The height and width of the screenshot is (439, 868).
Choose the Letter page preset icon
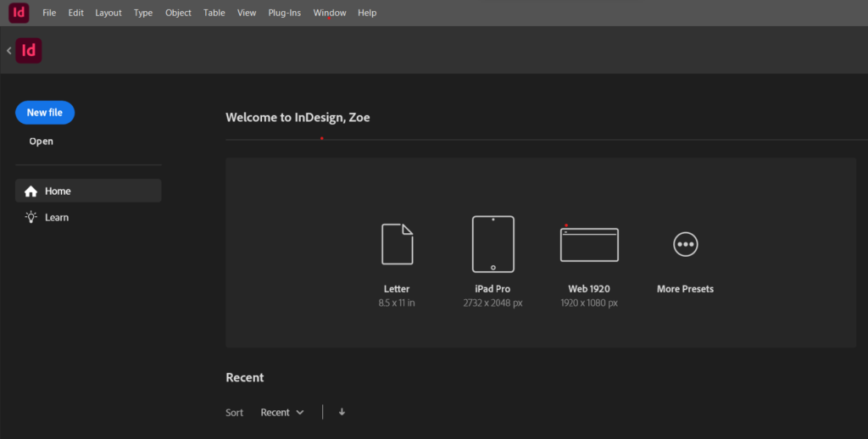[397, 244]
